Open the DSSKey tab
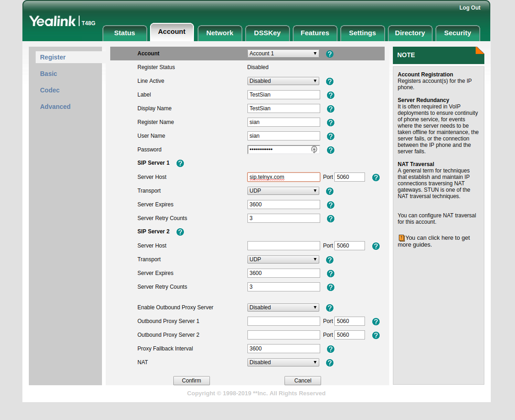This screenshot has width=515, height=420. 268,33
